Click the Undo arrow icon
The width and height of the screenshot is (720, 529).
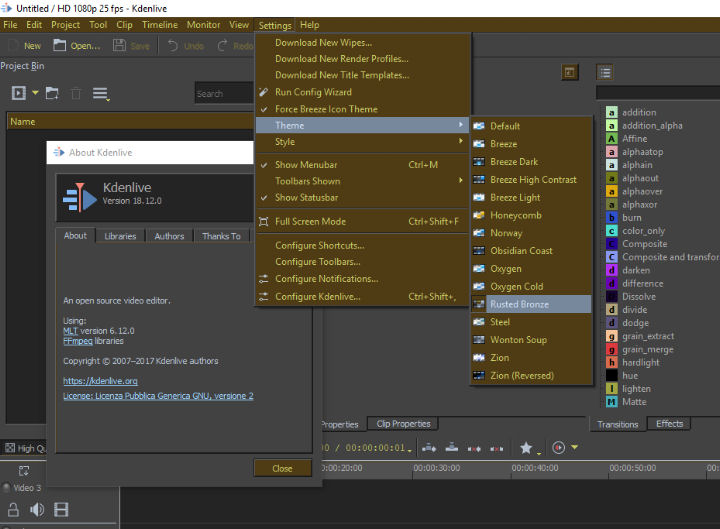173,45
